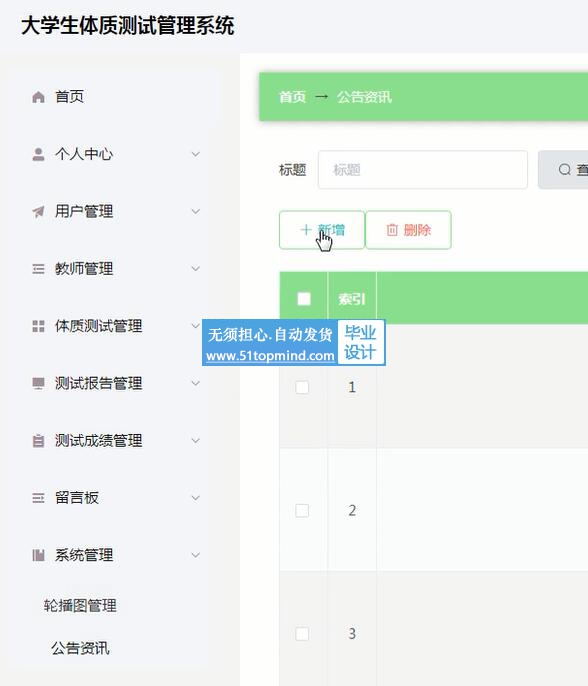Image resolution: width=588 pixels, height=686 pixels.
Task: Expand the 个人中心 chevron
Action: point(196,154)
